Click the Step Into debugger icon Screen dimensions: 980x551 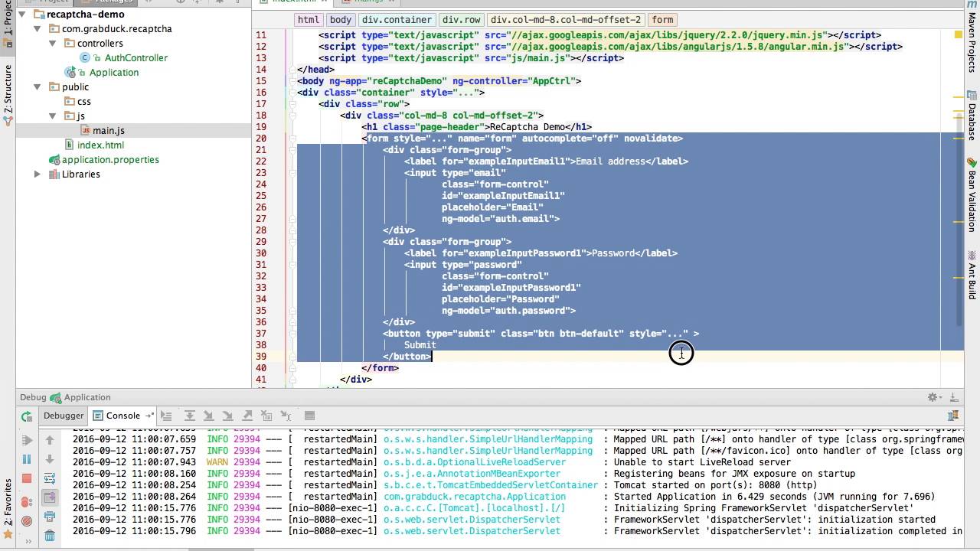click(x=208, y=416)
